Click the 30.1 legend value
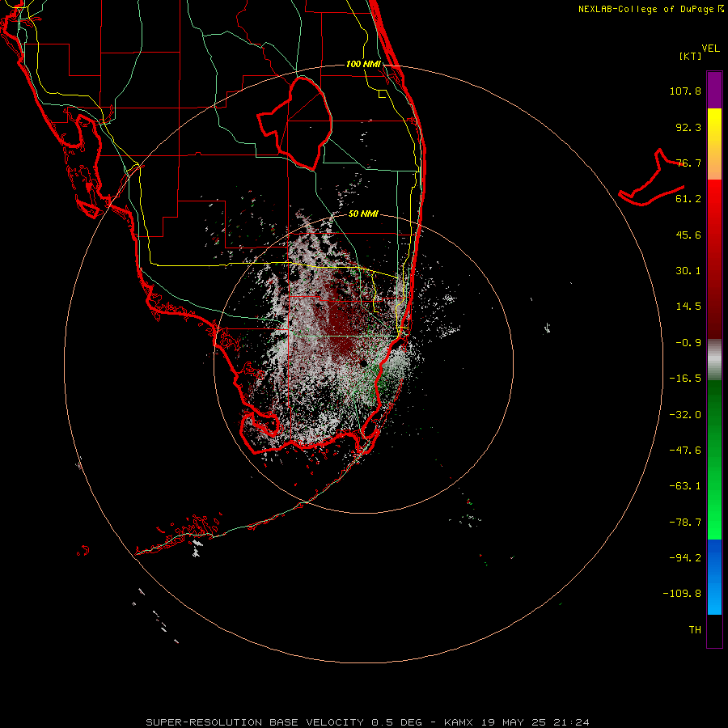The image size is (728, 728). 688,271
